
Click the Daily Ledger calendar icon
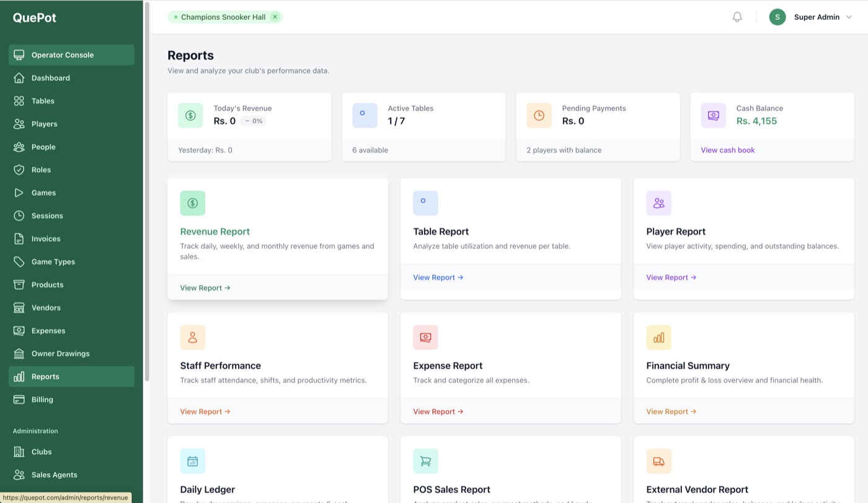pyautogui.click(x=192, y=461)
